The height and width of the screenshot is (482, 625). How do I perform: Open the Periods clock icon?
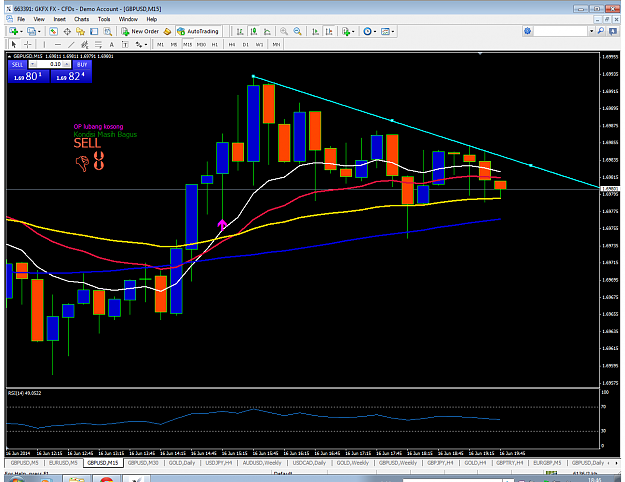coord(368,31)
